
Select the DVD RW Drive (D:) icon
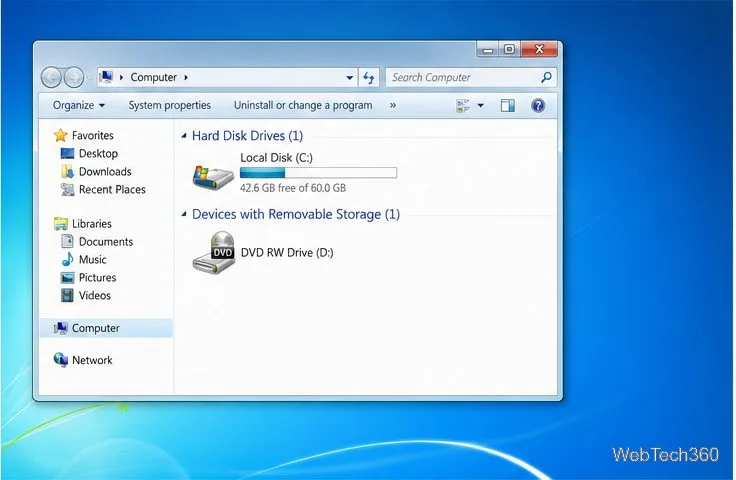tap(214, 252)
